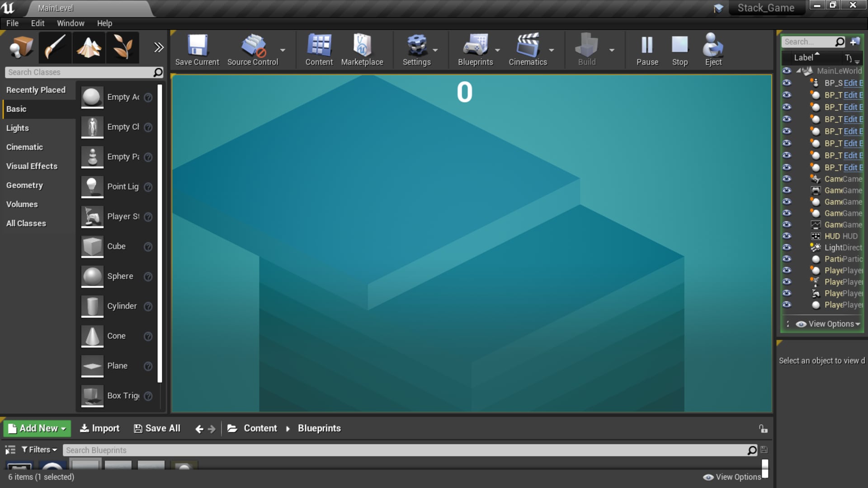Toggle visibility of the HUD actor
The width and height of the screenshot is (868, 488).
click(787, 236)
